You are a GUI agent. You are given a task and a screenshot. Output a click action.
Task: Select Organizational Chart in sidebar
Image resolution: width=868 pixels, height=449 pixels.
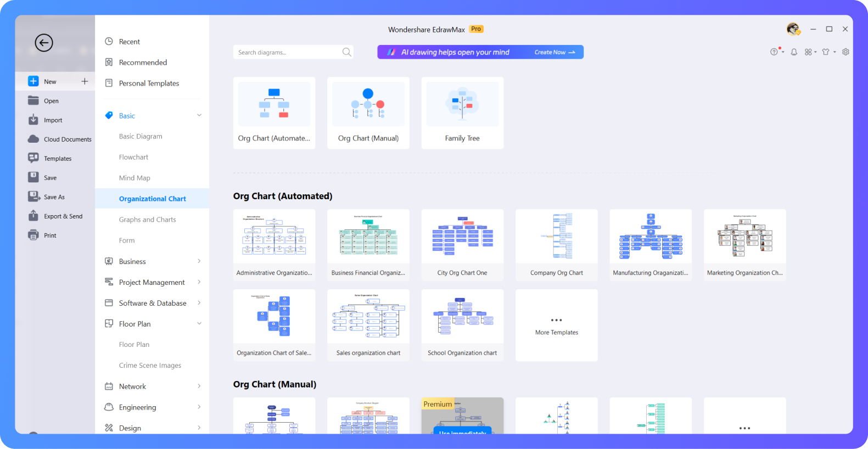152,199
